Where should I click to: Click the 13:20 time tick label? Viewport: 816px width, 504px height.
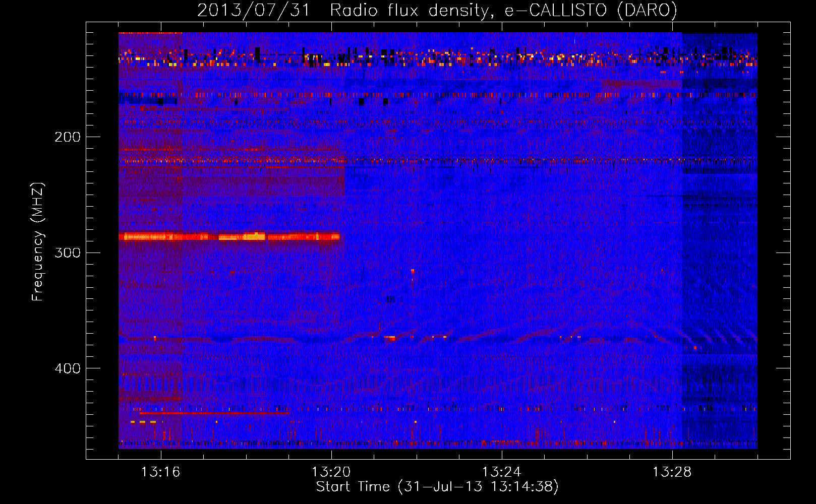pyautogui.click(x=331, y=472)
